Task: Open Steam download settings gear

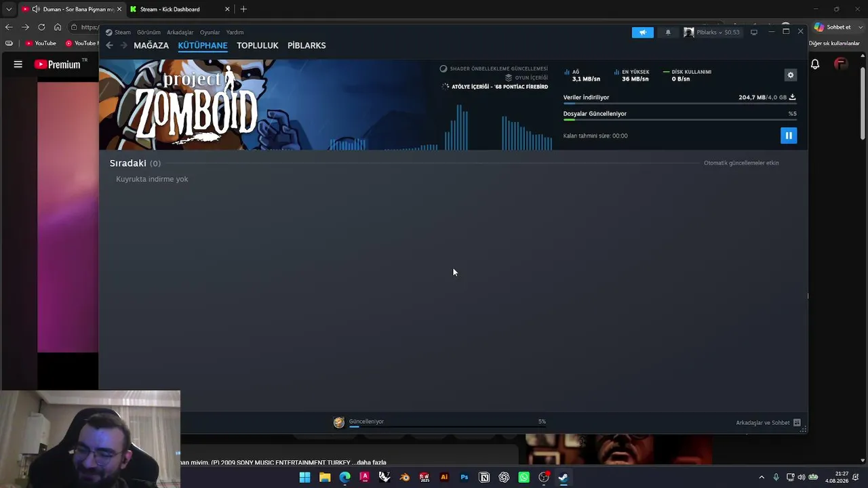Action: pyautogui.click(x=790, y=75)
